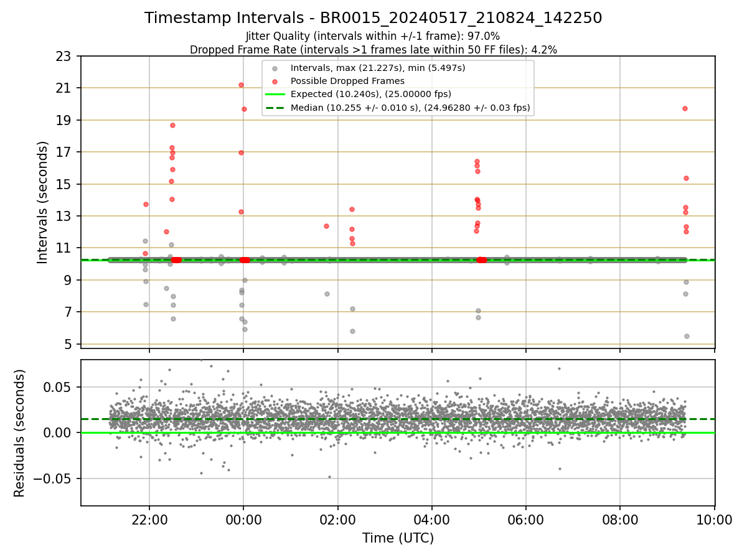Click the 22:00 x-axis tick label

(149, 520)
